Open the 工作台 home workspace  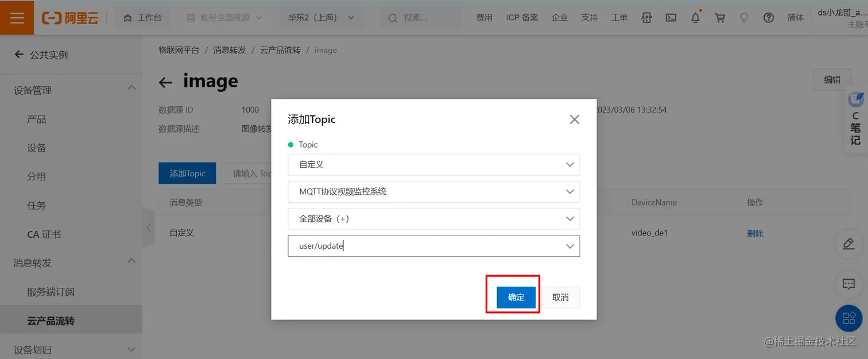143,18
